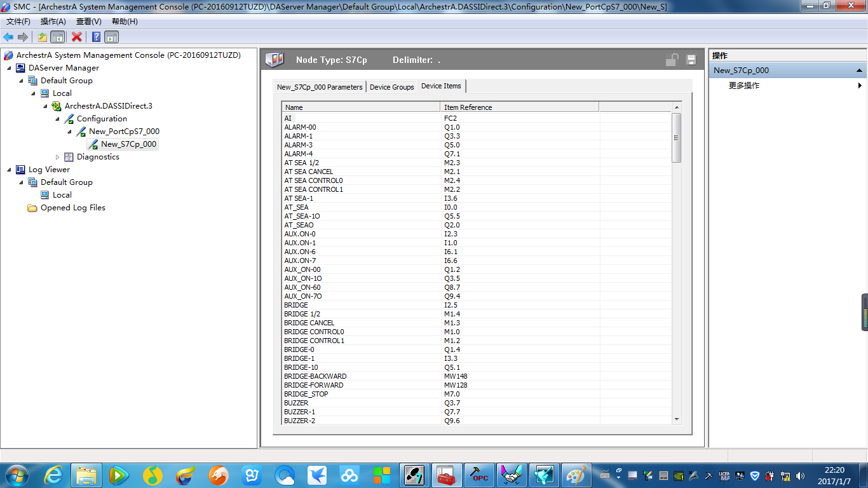Click the device list scrollbar down arrow
The height and width of the screenshot is (488, 868).
(677, 419)
